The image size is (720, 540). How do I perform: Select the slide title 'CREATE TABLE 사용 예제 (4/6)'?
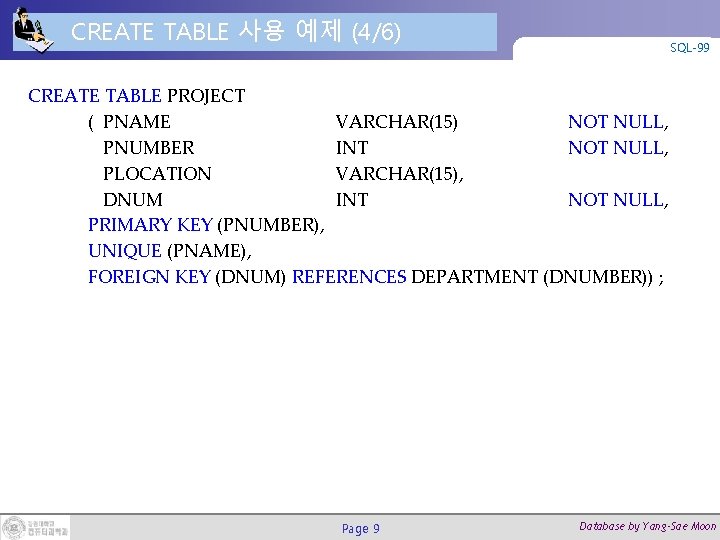236,31
